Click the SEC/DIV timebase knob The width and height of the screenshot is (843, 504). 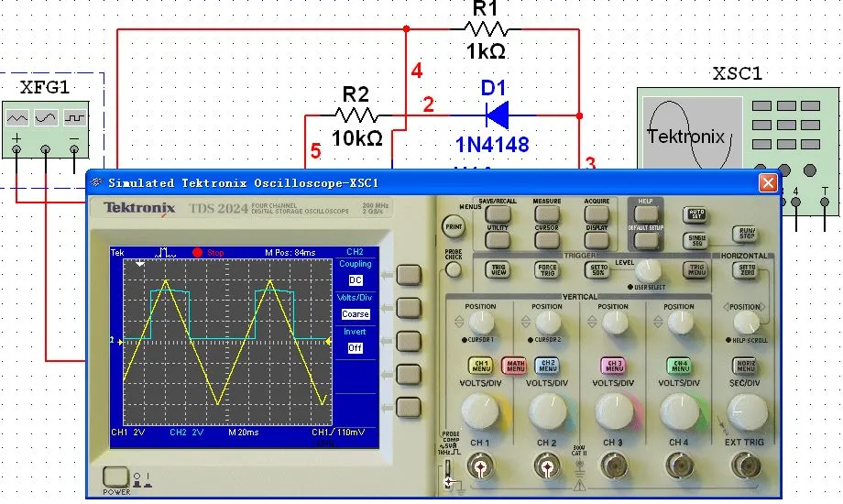coord(747,412)
